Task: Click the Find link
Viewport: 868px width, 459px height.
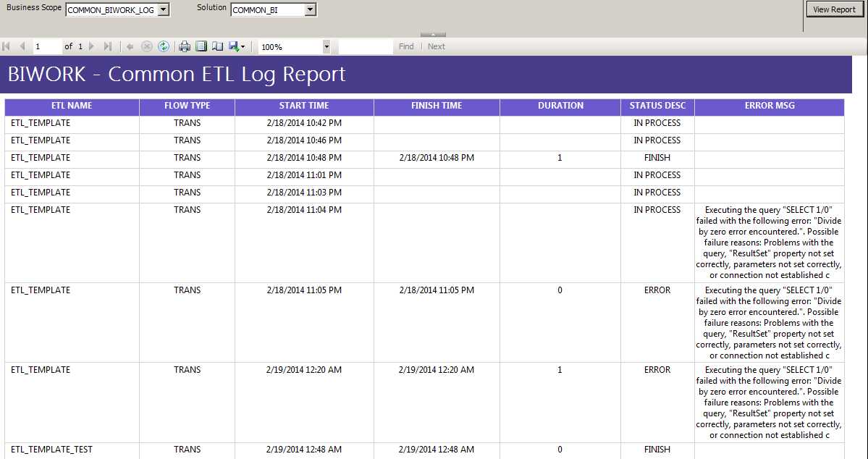Action: 406,46
